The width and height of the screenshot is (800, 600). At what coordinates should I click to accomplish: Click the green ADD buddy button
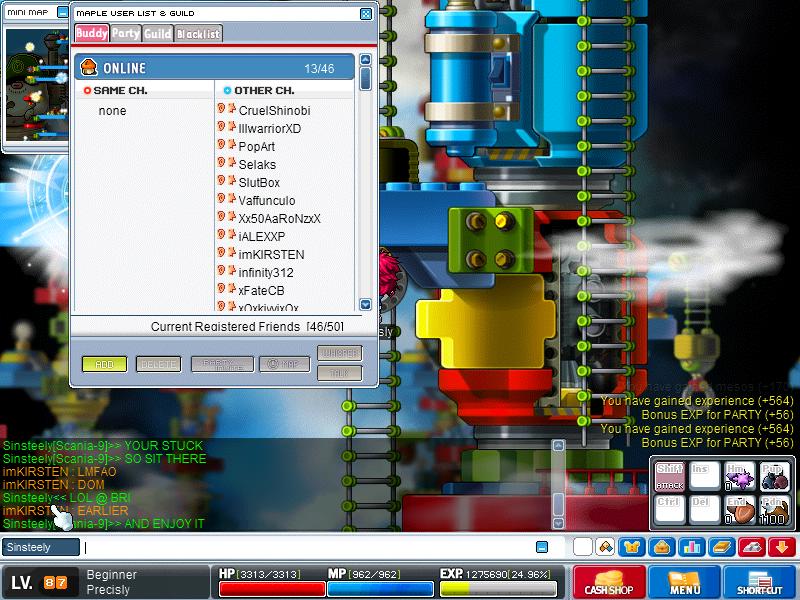tap(105, 364)
